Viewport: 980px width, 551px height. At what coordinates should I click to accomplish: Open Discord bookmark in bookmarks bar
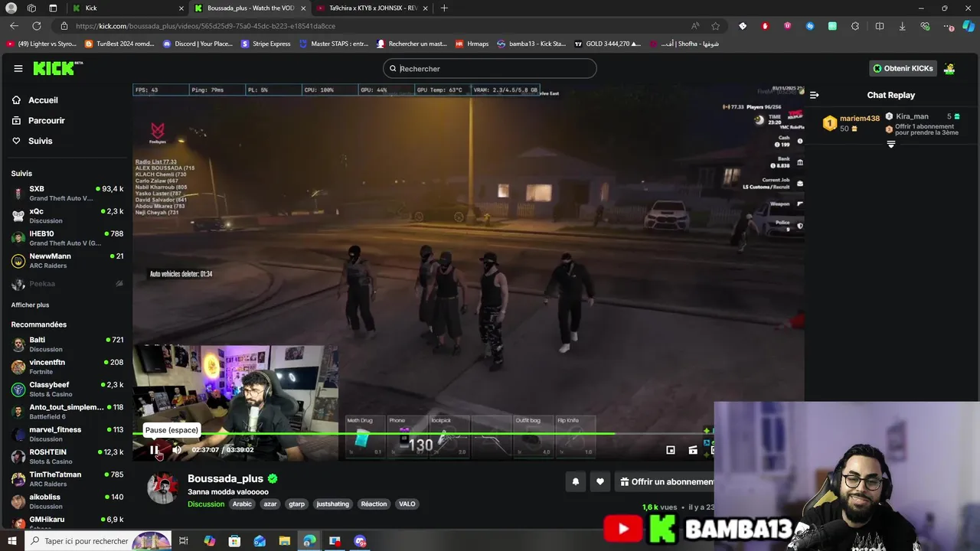(198, 44)
